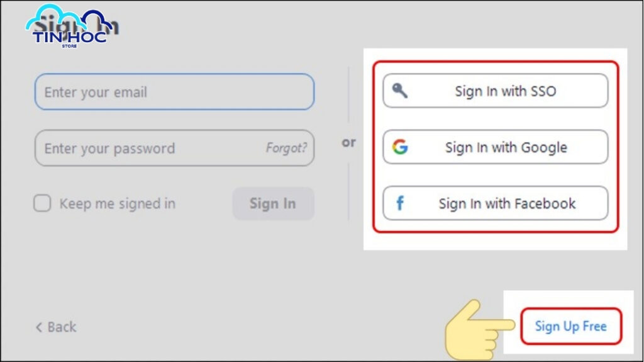Click the Facebook f logo icon
This screenshot has width=644, height=362.
399,203
